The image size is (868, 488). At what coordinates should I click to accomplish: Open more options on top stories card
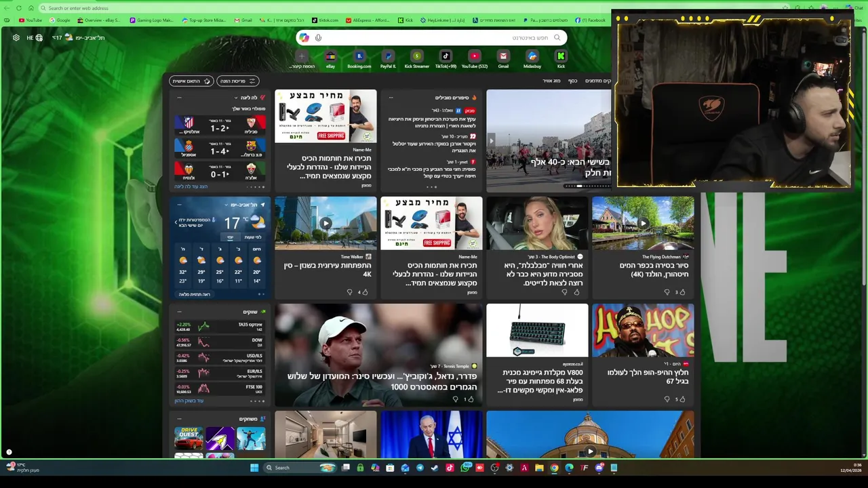coord(391,98)
